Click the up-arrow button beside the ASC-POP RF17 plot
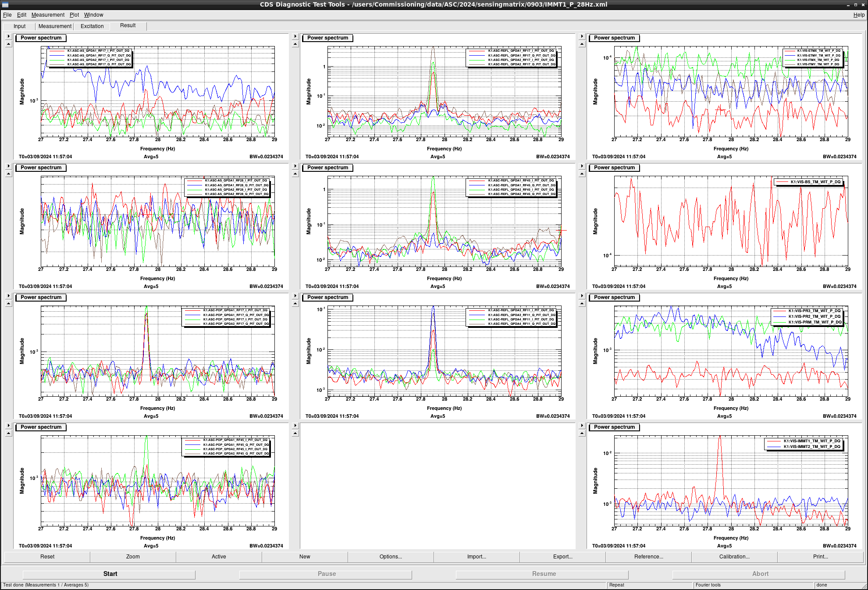Image resolution: width=868 pixels, height=590 pixels. [x=8, y=303]
